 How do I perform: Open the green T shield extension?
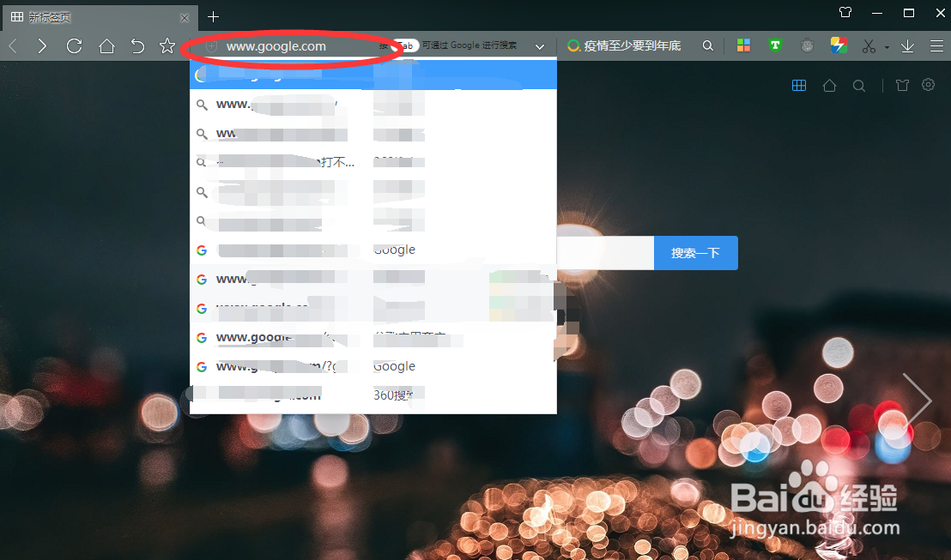pos(775,45)
